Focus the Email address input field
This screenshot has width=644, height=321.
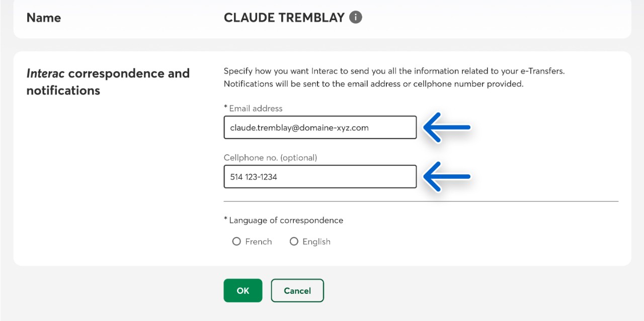[x=320, y=128]
